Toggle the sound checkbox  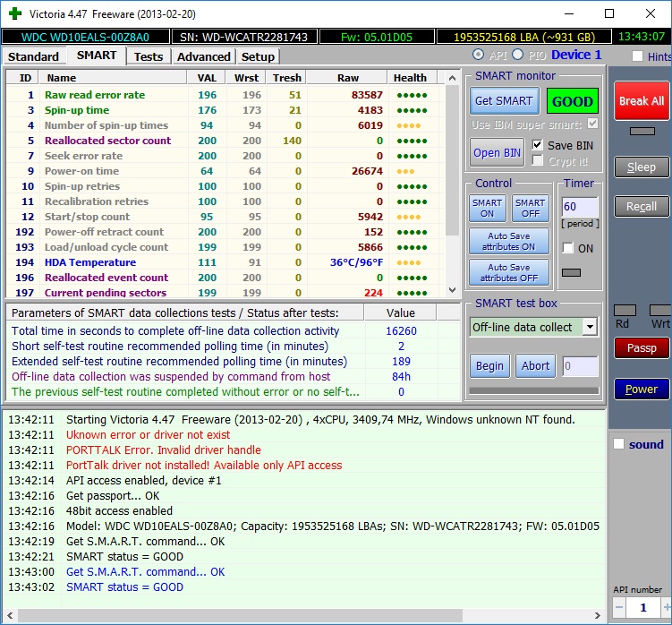click(x=619, y=444)
